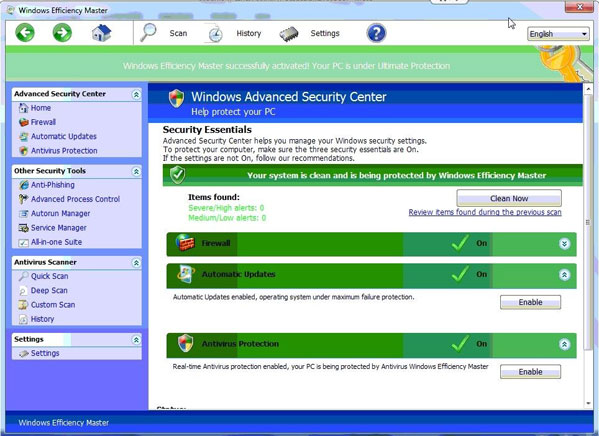Open Deep Scan from sidebar
Viewport: 599px width, 436px height.
coord(49,290)
